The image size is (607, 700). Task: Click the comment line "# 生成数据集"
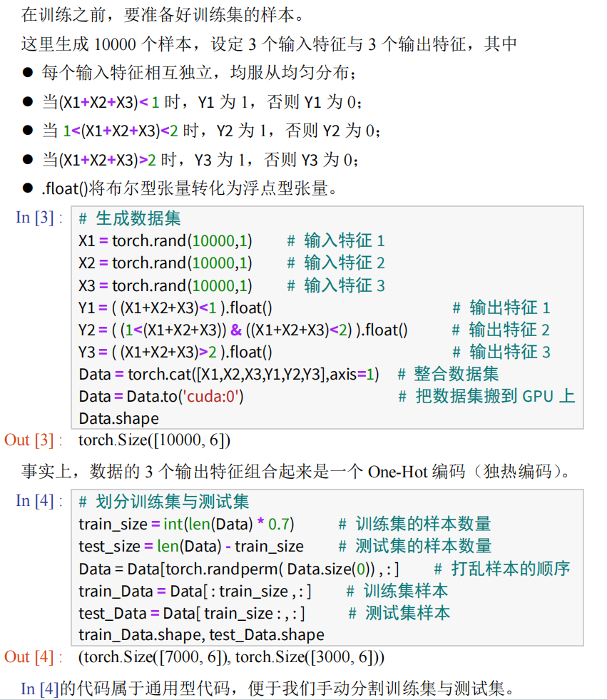pos(129,218)
